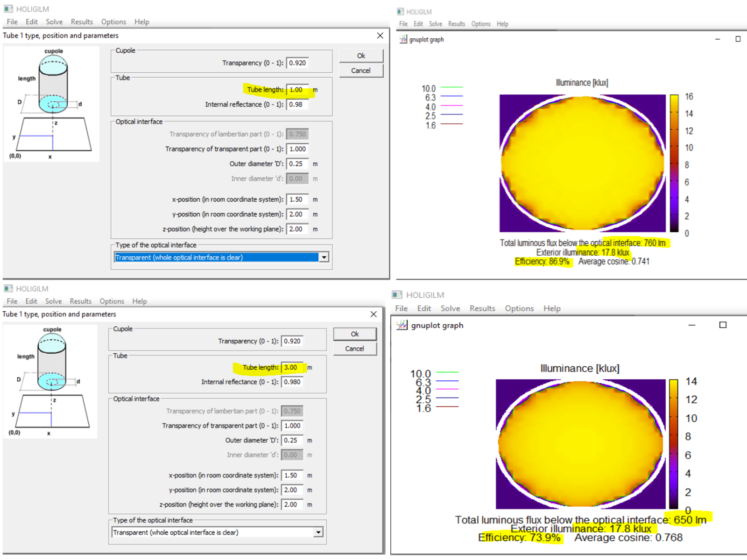Click Internal reflectance field showing 0.98
The image size is (747, 560).
click(x=297, y=105)
